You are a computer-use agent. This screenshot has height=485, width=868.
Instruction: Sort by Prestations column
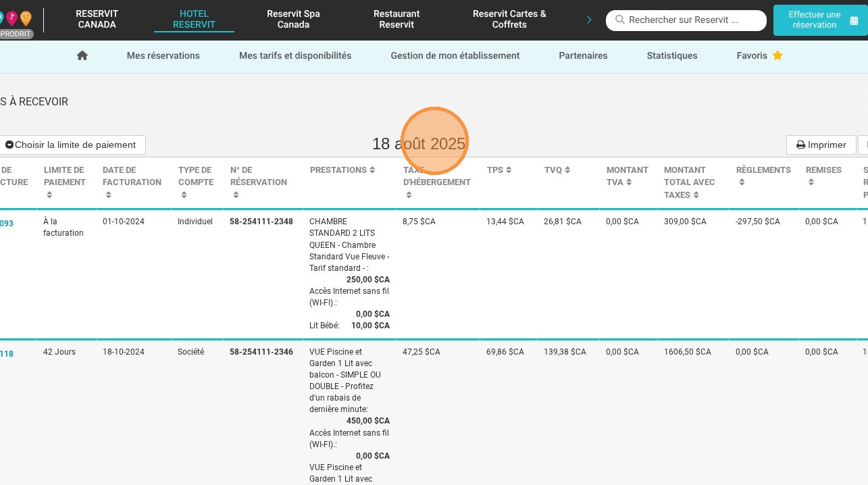pos(372,170)
